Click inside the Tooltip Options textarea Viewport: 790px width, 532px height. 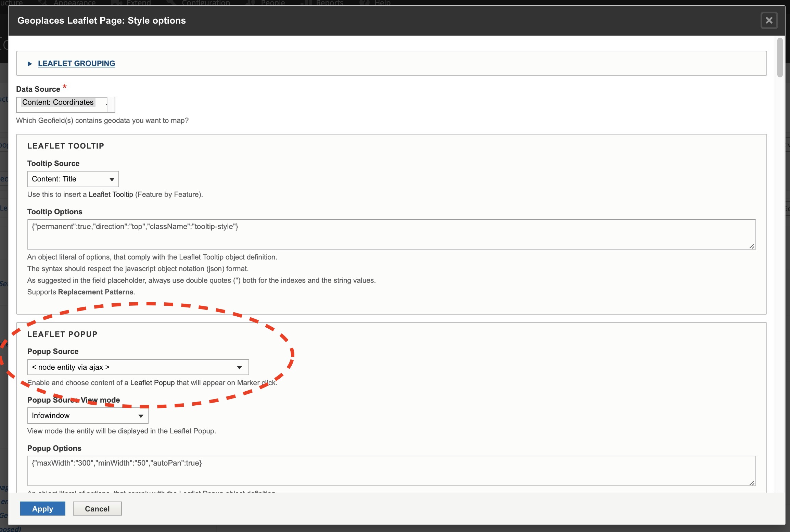click(391, 235)
